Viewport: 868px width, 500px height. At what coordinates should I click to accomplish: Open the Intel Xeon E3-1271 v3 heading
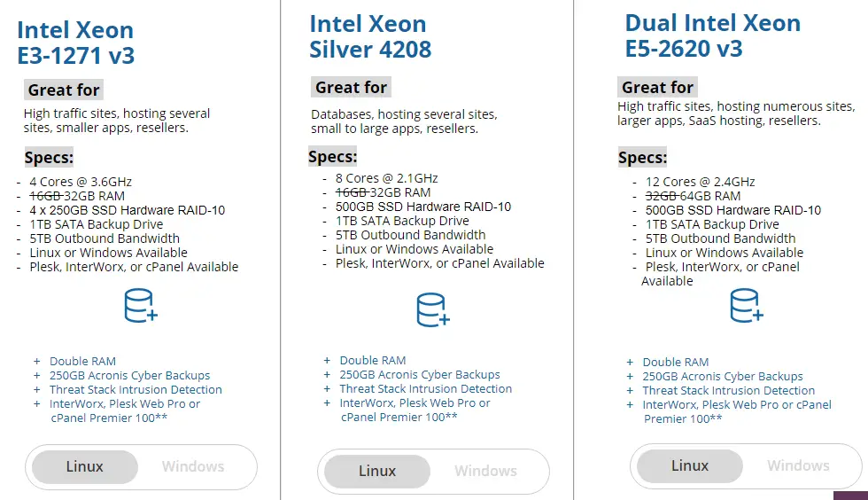76,43
